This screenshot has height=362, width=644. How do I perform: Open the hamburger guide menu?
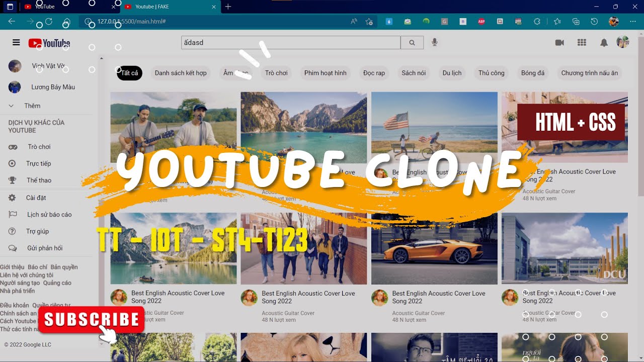tap(16, 43)
